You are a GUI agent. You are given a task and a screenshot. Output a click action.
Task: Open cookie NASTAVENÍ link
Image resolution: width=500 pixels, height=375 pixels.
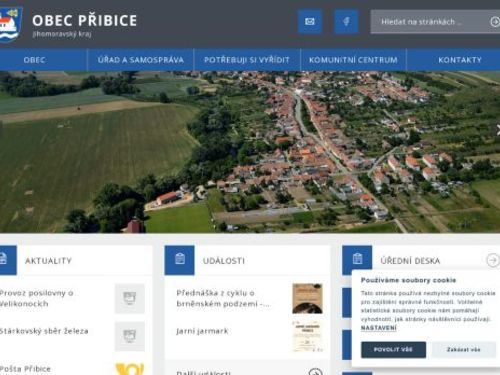379,328
